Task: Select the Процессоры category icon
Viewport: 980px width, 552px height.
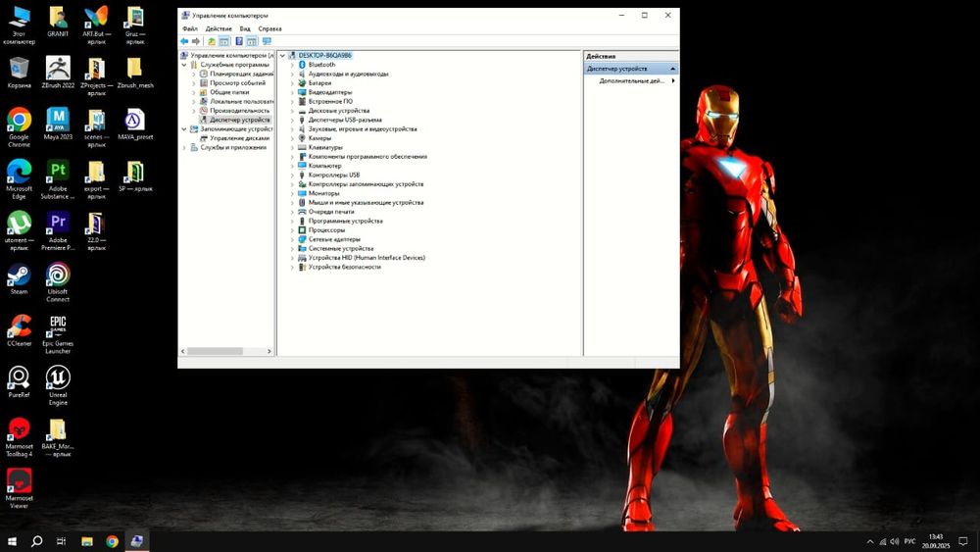Action: [x=302, y=230]
